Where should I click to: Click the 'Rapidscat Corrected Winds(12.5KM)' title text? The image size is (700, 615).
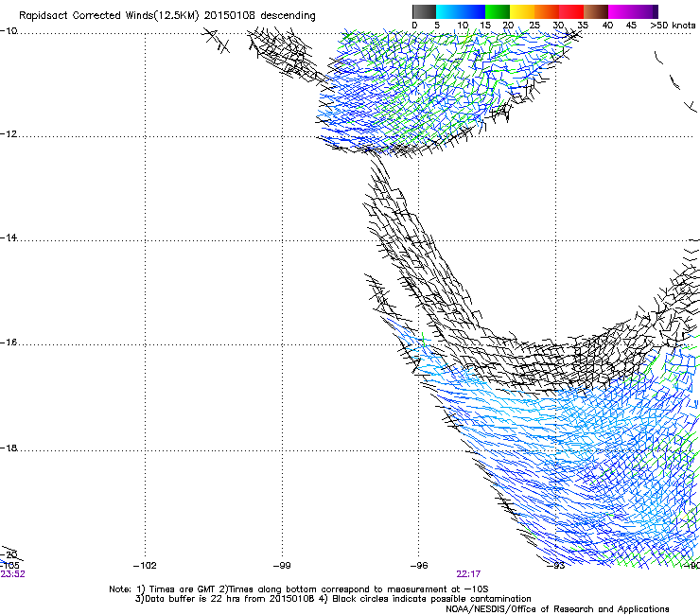click(109, 16)
